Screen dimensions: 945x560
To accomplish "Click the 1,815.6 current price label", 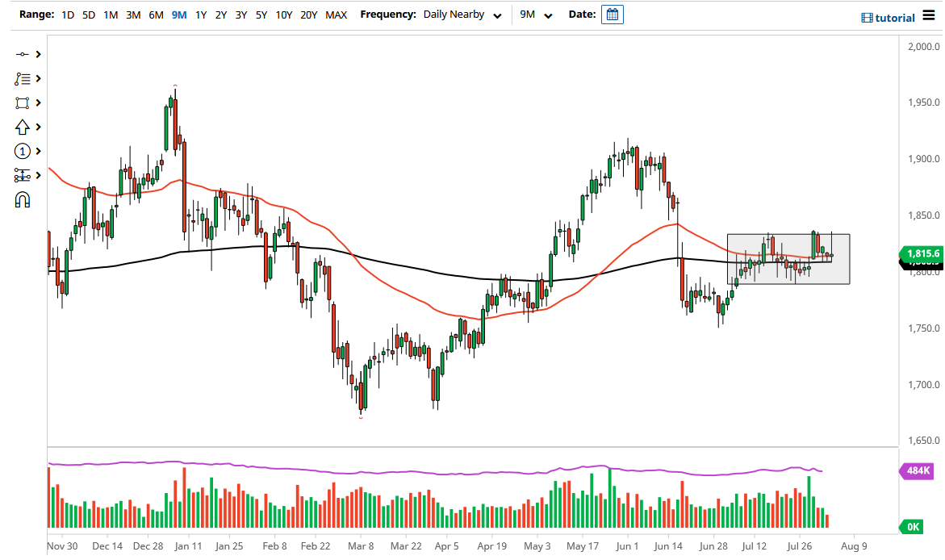I will [921, 254].
